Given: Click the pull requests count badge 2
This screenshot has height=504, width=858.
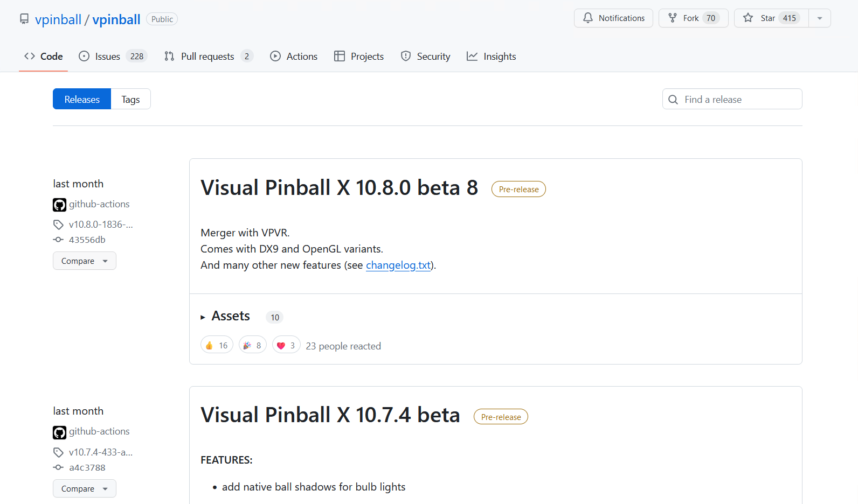Looking at the screenshot, I should pos(247,56).
